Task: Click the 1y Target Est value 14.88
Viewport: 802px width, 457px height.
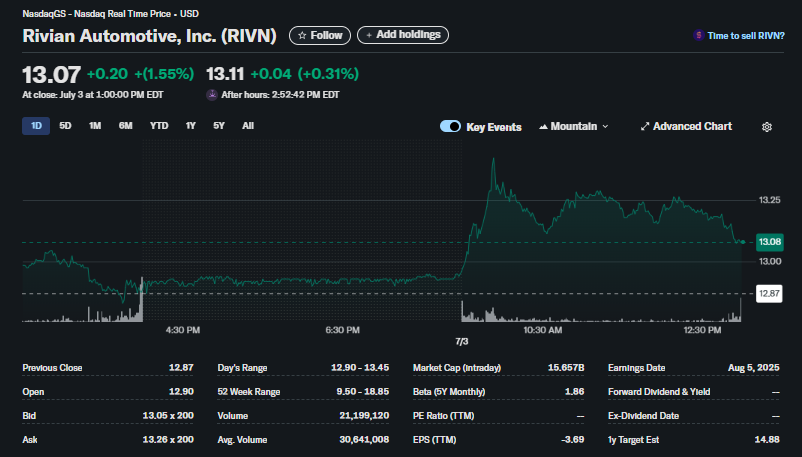Action: tap(767, 440)
